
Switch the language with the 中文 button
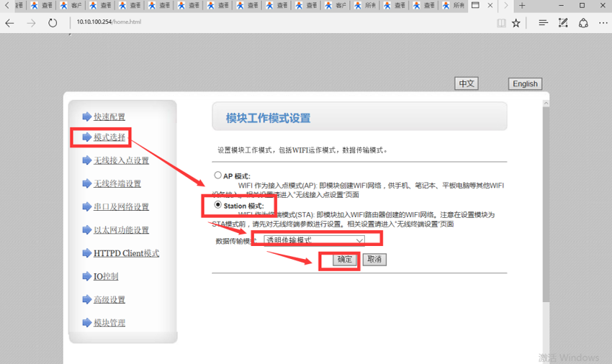(467, 83)
